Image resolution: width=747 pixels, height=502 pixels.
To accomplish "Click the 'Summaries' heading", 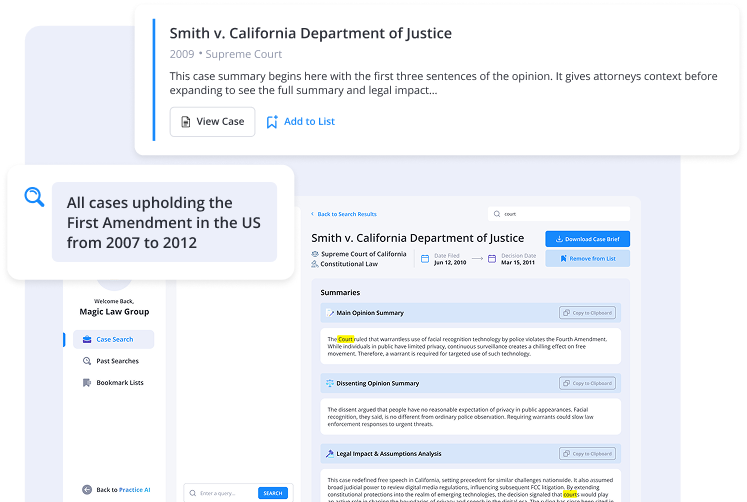I will [x=340, y=292].
